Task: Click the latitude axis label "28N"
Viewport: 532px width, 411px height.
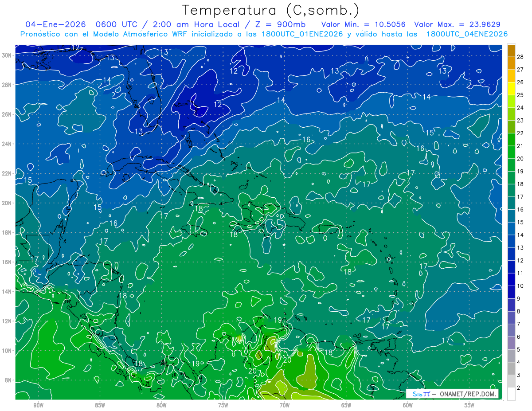Action: point(8,85)
